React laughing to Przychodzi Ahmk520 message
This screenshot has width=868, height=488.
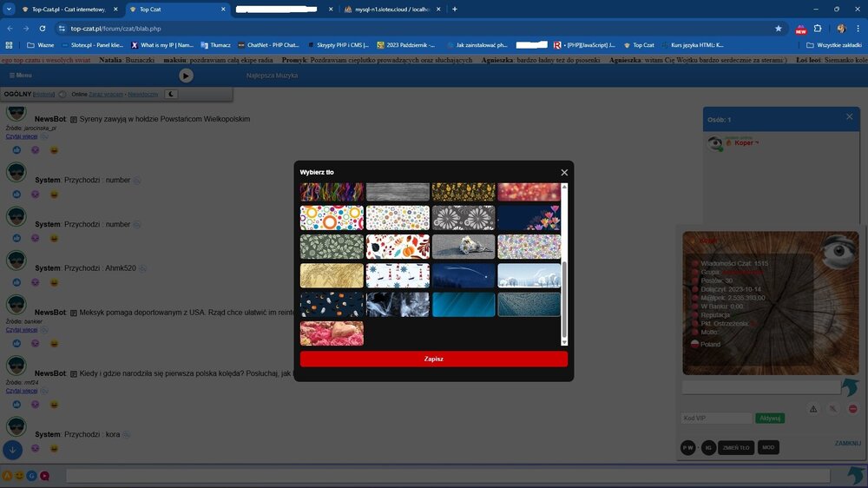point(54,282)
